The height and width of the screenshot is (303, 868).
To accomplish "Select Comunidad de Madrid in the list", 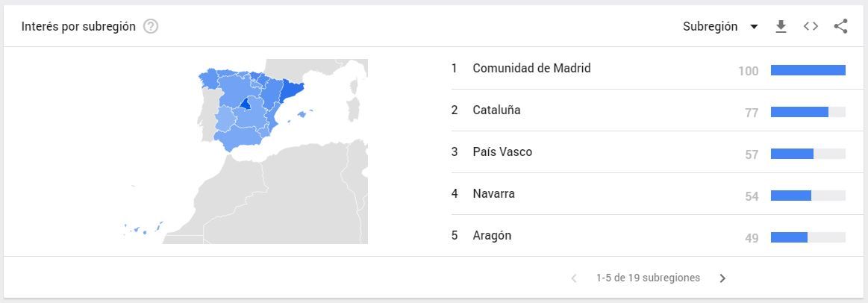I will pos(531,69).
